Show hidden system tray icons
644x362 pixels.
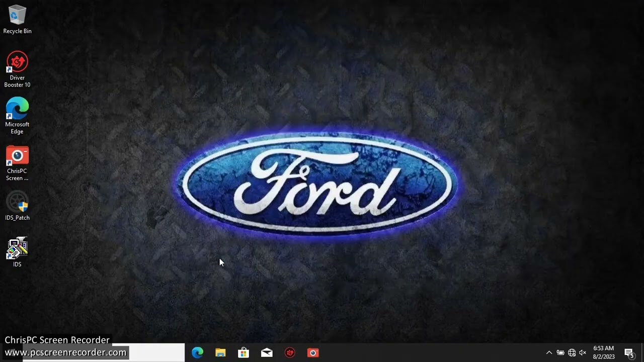point(549,353)
